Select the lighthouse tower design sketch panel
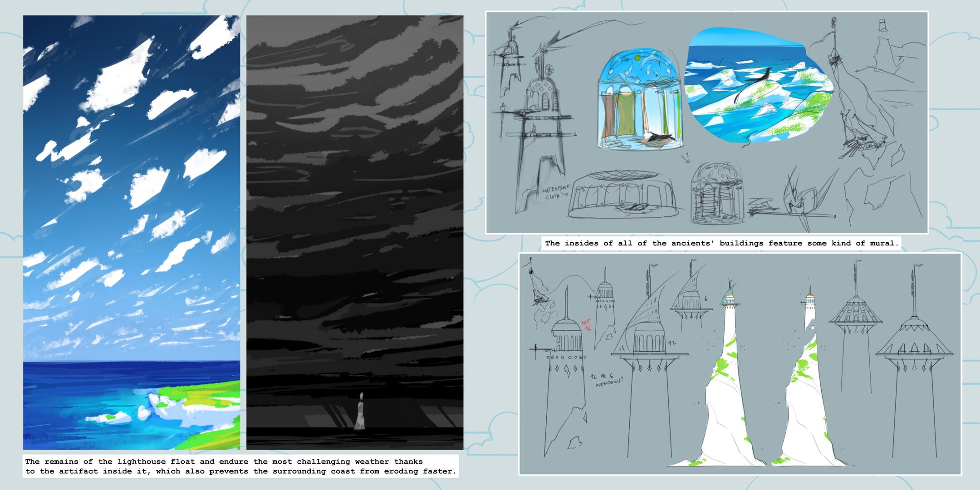The width and height of the screenshot is (980, 490). pyautogui.click(x=740, y=364)
